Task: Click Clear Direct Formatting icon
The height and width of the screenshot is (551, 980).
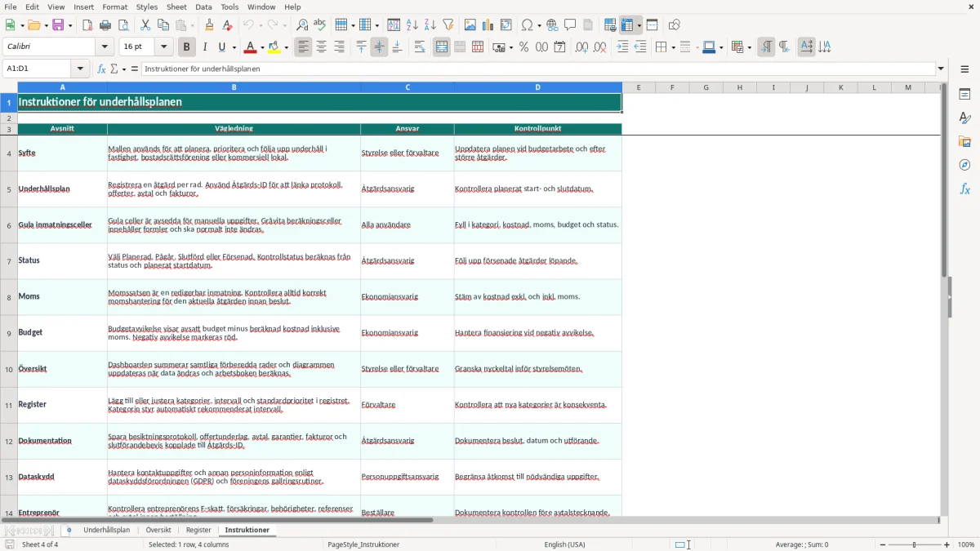Action: tap(228, 25)
